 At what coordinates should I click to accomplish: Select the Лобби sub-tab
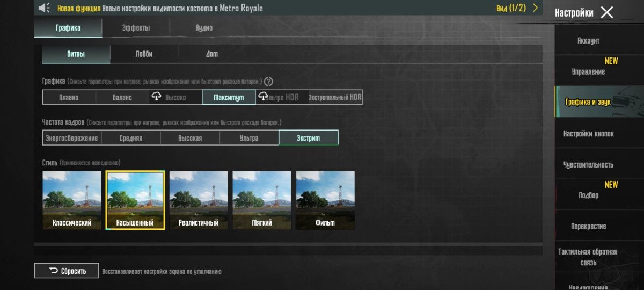[x=144, y=54]
